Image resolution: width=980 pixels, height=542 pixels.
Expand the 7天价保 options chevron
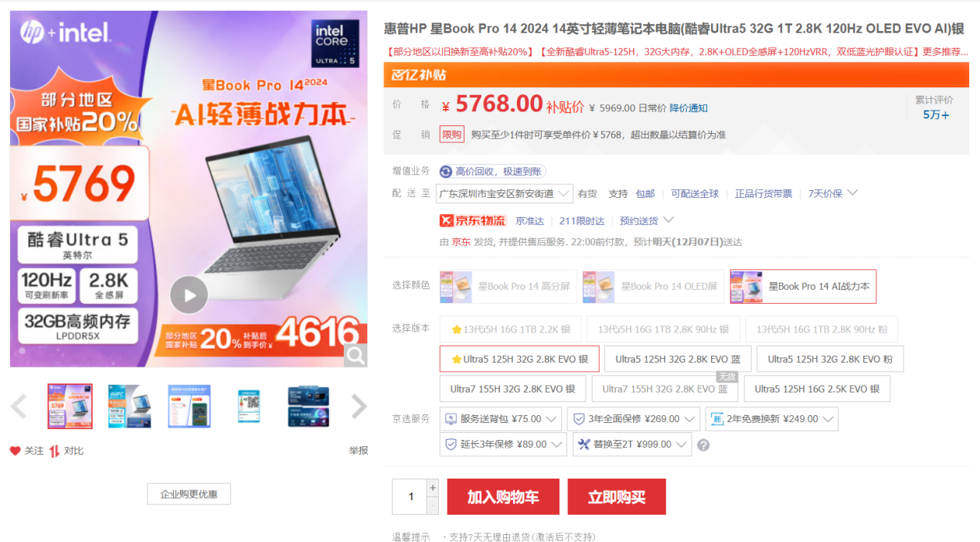[852, 193]
